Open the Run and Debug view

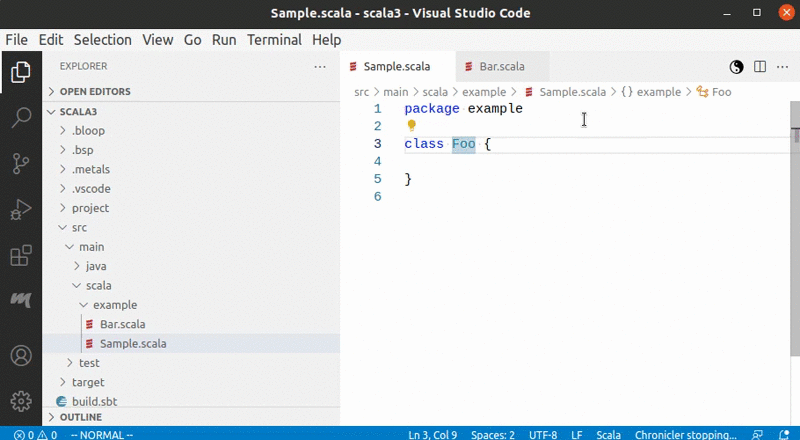tap(21, 209)
